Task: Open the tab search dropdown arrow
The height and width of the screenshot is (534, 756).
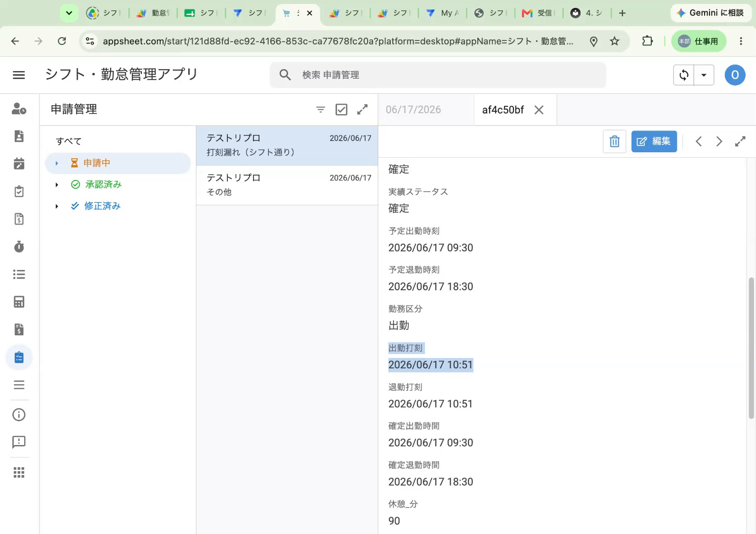Action: click(69, 13)
